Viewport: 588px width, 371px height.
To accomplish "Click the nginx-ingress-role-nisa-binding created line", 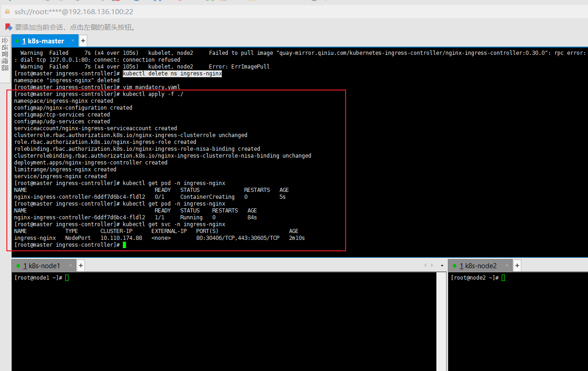I will click(x=137, y=149).
